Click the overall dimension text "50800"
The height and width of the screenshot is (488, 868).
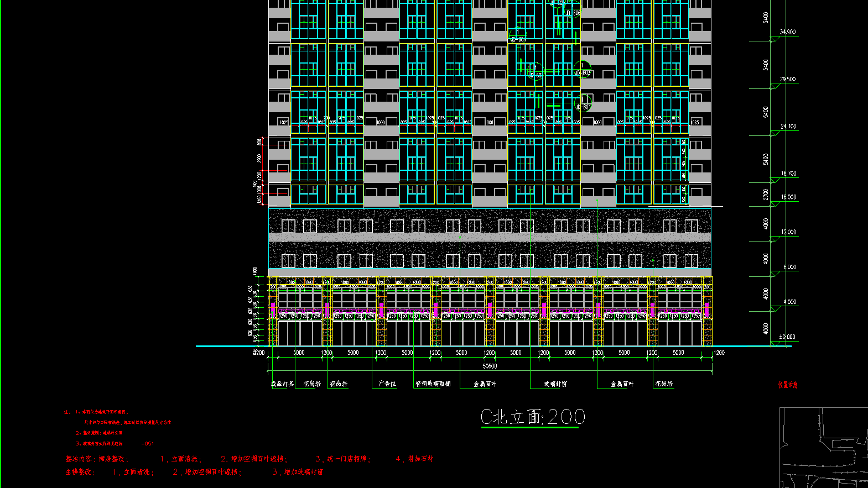[x=490, y=366]
